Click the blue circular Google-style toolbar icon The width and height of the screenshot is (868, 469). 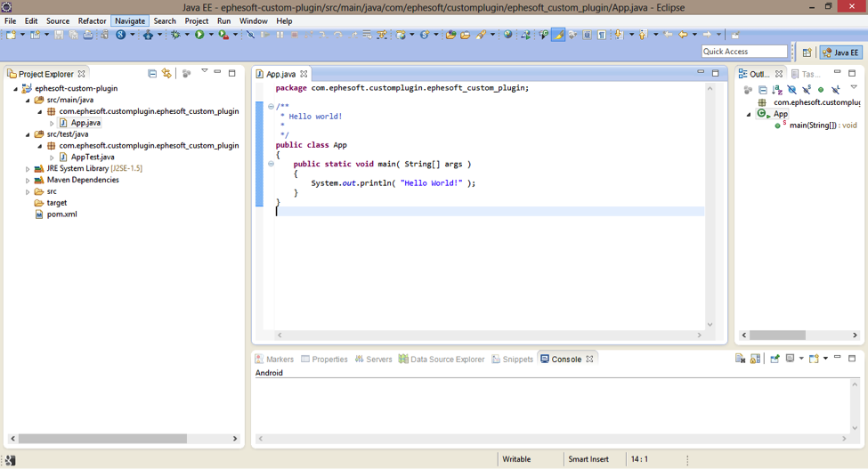[x=121, y=35]
